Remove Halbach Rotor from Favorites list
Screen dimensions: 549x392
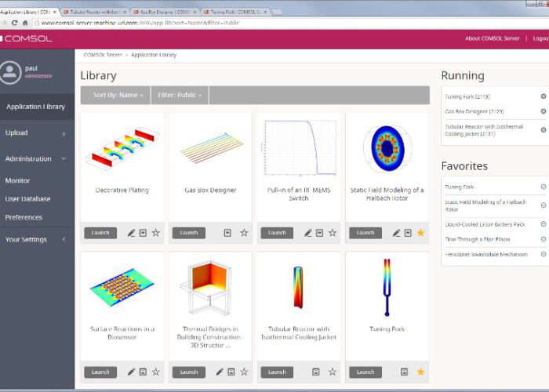pyautogui.click(x=544, y=205)
